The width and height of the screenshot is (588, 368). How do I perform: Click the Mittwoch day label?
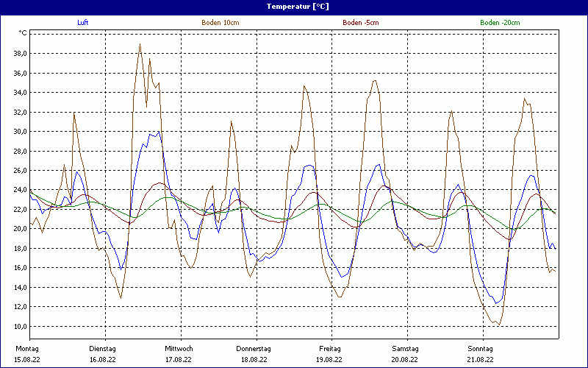tap(179, 348)
